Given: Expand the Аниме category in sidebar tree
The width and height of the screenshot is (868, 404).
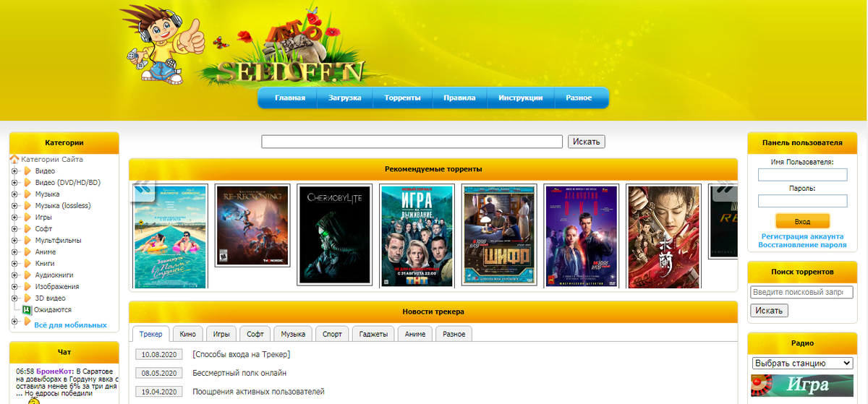Looking at the screenshot, I should [x=14, y=252].
